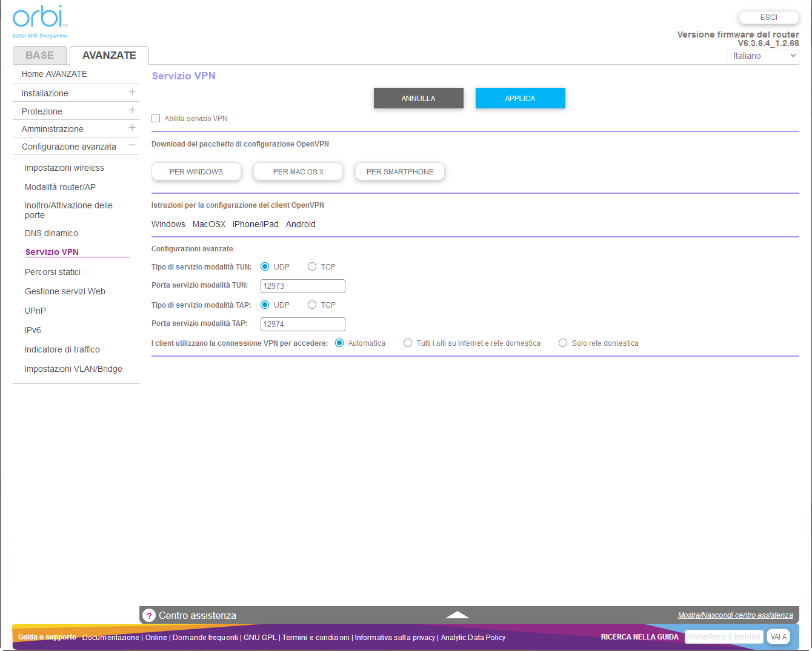Screen dimensions: 812x651
Task: Focus the TUN mode service port field
Action: 303,286
